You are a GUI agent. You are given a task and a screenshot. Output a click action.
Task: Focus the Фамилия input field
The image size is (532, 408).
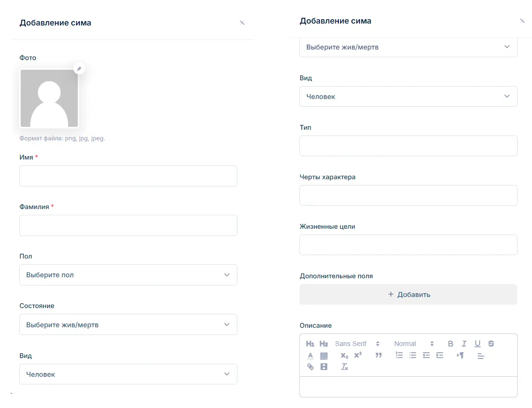pos(128,225)
